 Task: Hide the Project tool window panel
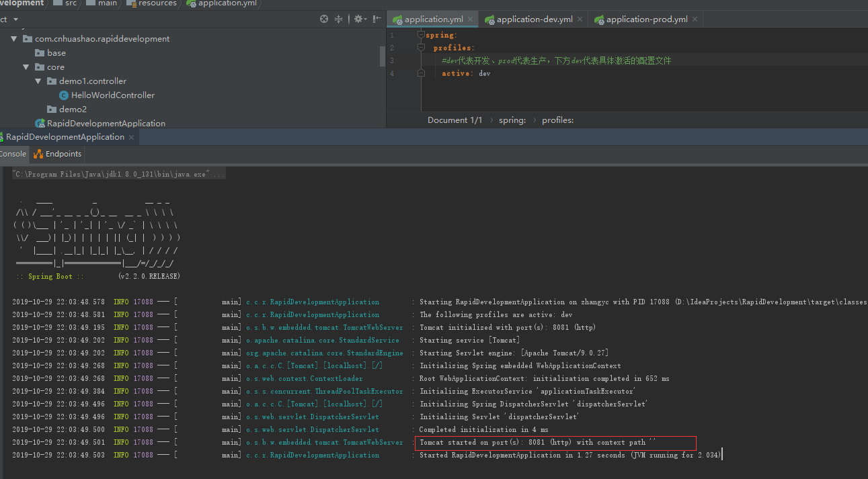pyautogui.click(x=376, y=19)
